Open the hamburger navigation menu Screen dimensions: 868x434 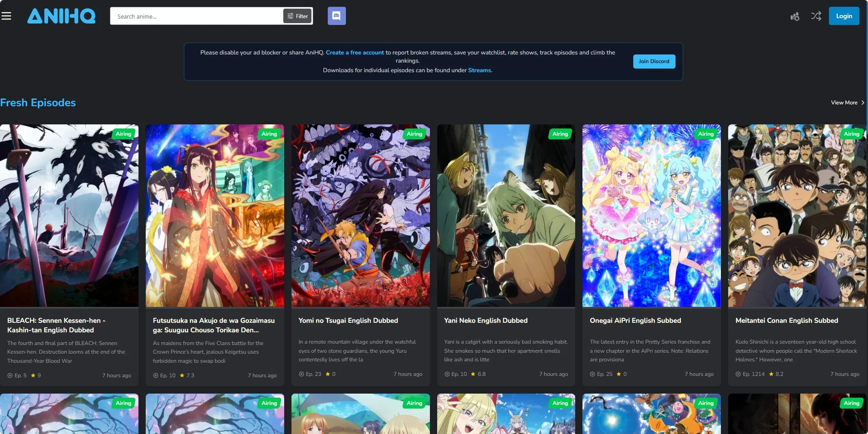pos(6,16)
